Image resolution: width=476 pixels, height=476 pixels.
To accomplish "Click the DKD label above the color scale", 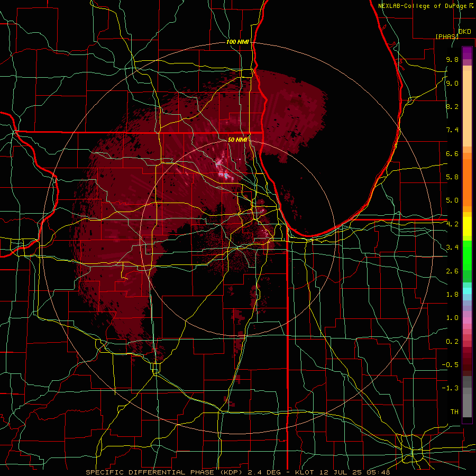I will coord(465,32).
